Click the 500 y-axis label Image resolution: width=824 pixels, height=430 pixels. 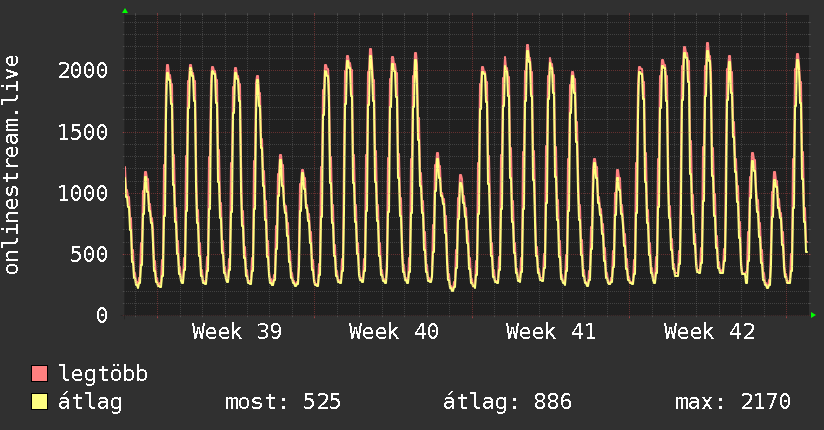click(89, 254)
